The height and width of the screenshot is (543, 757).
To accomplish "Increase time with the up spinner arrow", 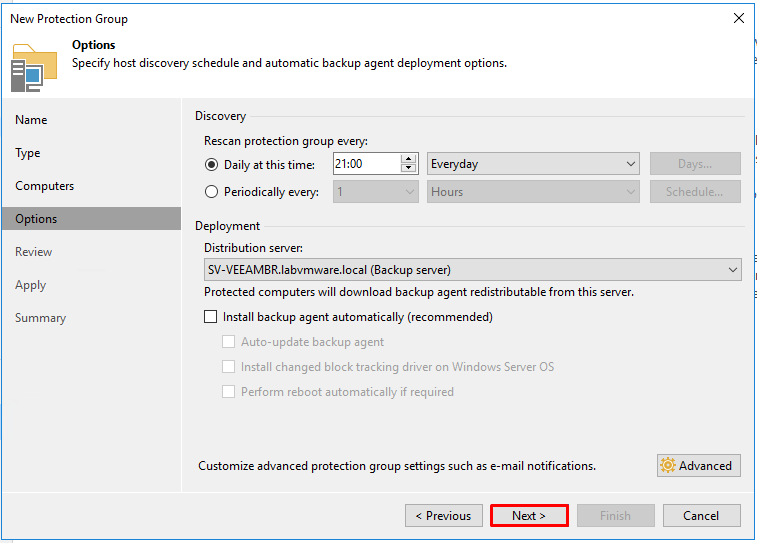I will pyautogui.click(x=408, y=159).
